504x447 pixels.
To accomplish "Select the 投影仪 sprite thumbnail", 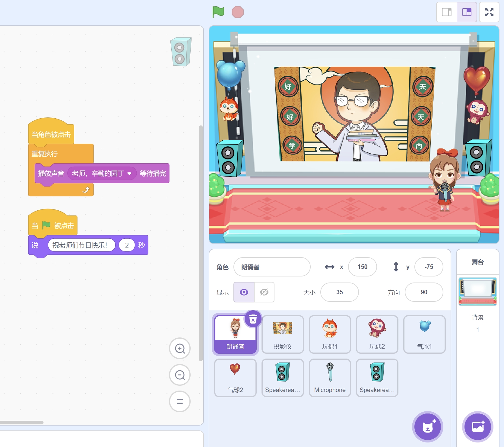I will (283, 334).
